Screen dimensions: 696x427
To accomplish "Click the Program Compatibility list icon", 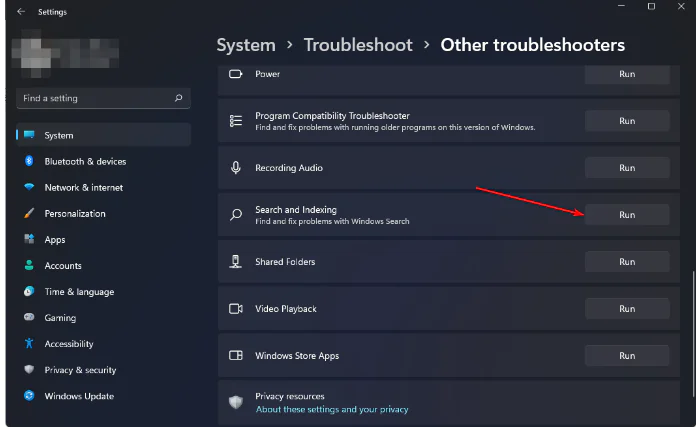I will 236,121.
